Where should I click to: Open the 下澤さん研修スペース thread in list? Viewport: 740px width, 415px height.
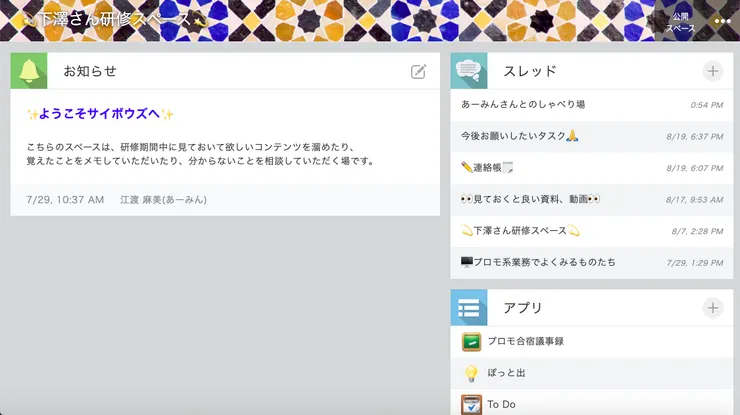point(521,231)
